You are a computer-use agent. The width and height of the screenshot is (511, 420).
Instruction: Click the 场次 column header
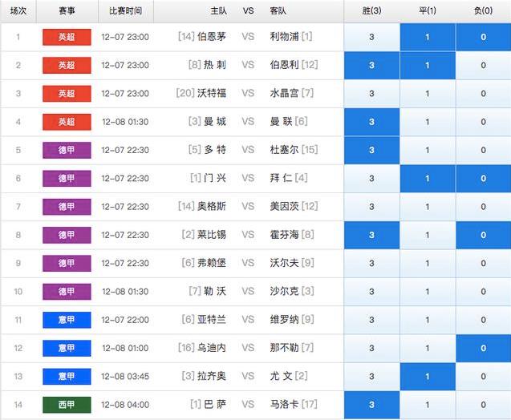coord(18,11)
